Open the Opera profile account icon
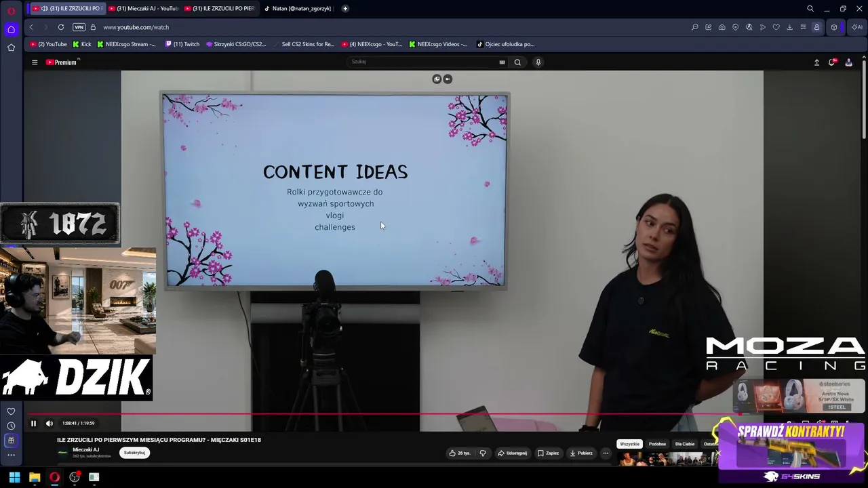The height and width of the screenshot is (488, 868). point(817,27)
